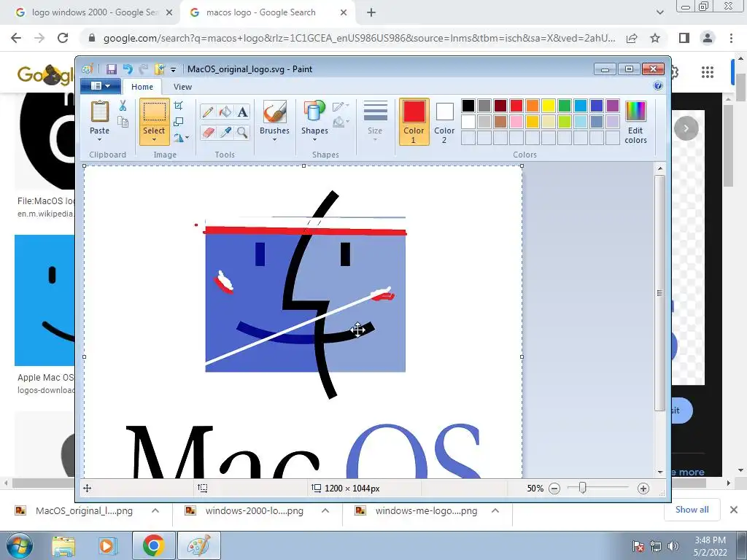Expand the Brushes dropdown arrow

tap(275, 139)
